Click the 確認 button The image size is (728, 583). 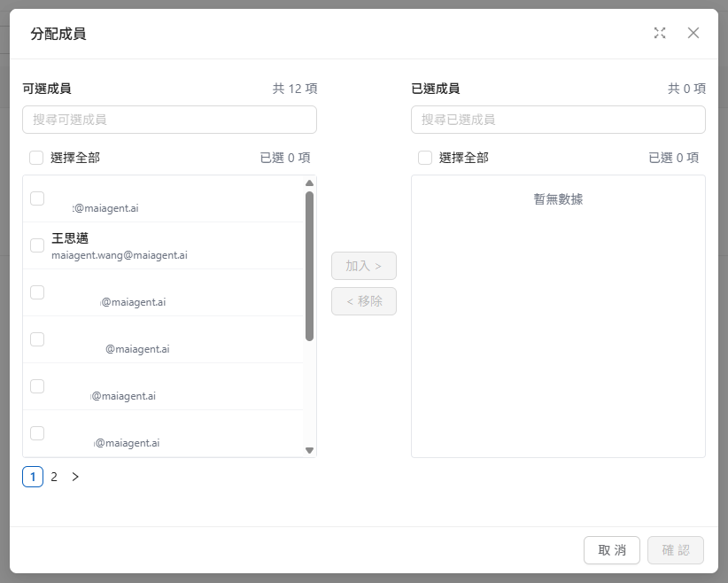point(676,550)
